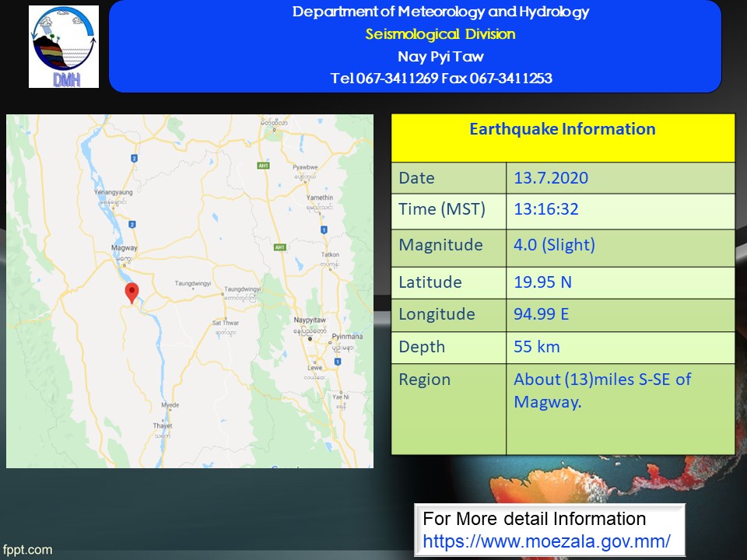Click the 'Date' label cell
The height and width of the screenshot is (560, 747).
(x=449, y=178)
